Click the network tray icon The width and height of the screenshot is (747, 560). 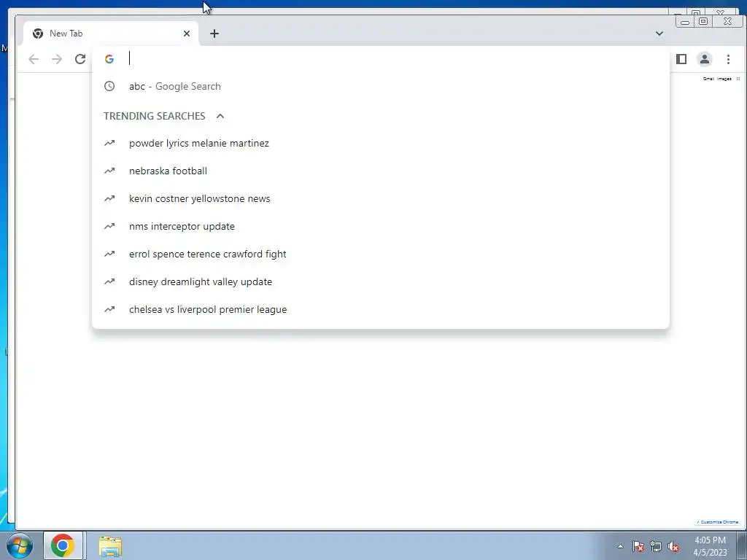pos(656,546)
